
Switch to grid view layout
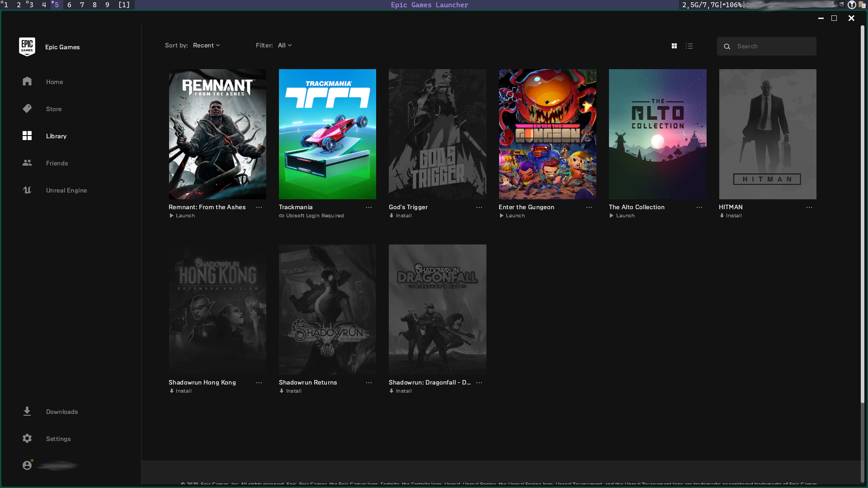tap(674, 46)
